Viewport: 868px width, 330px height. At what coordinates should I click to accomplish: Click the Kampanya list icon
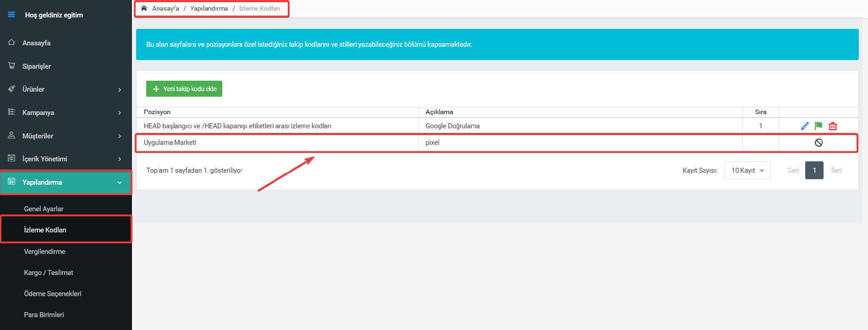[x=11, y=112]
